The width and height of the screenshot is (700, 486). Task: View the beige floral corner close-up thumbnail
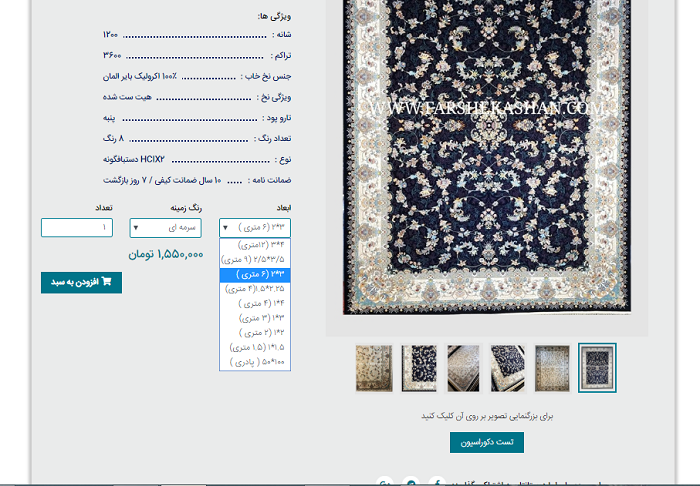374,368
